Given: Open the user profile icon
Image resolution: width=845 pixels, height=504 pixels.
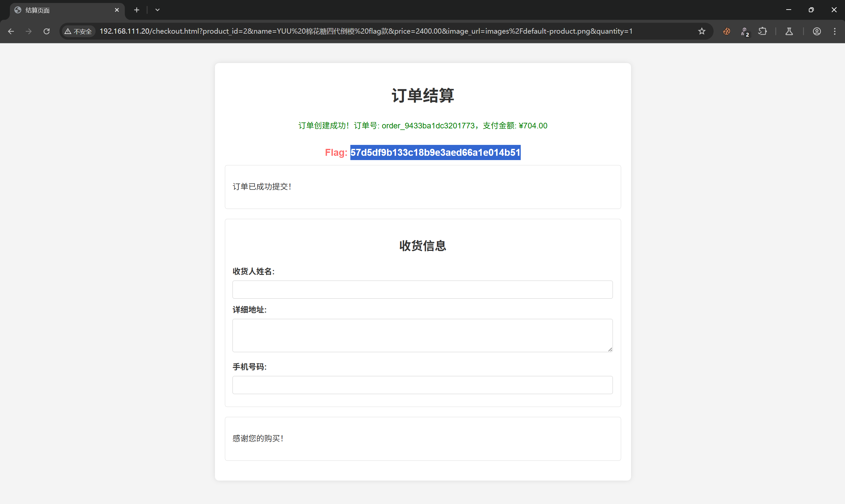Looking at the screenshot, I should 817,31.
